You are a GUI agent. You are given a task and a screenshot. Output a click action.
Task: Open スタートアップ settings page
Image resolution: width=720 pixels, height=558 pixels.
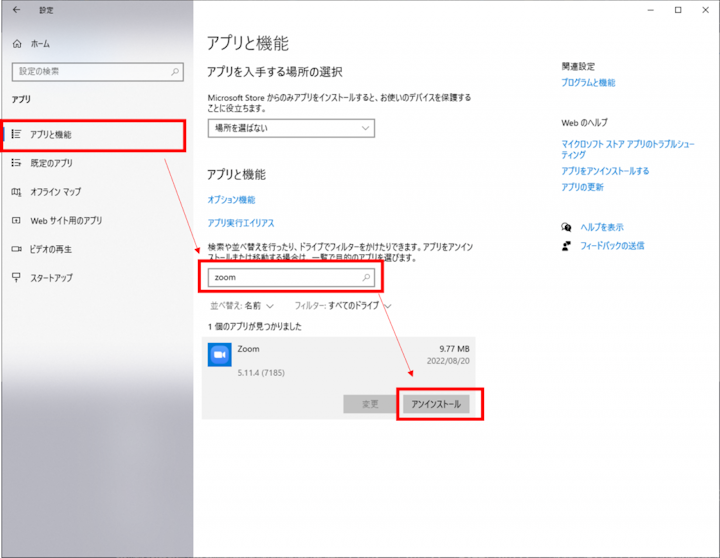(51, 278)
